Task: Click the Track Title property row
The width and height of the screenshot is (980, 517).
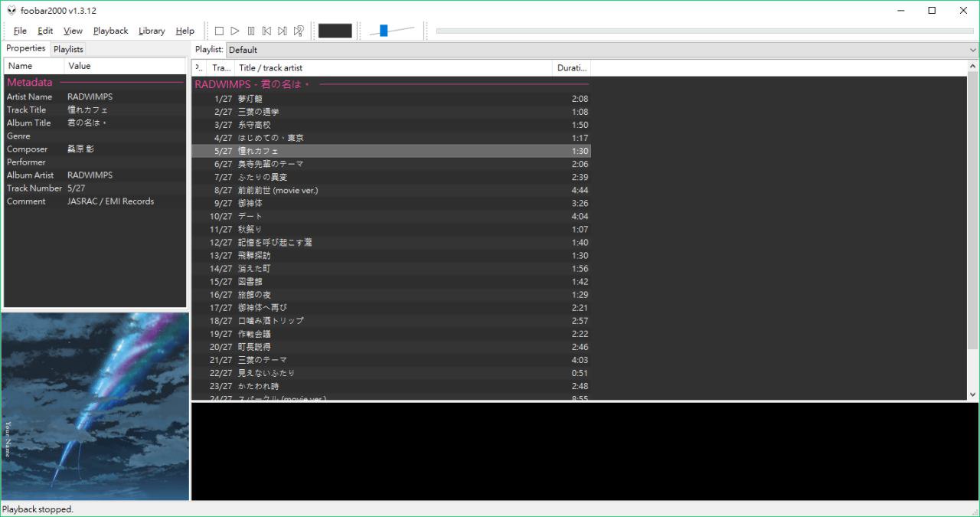Action: [95, 110]
